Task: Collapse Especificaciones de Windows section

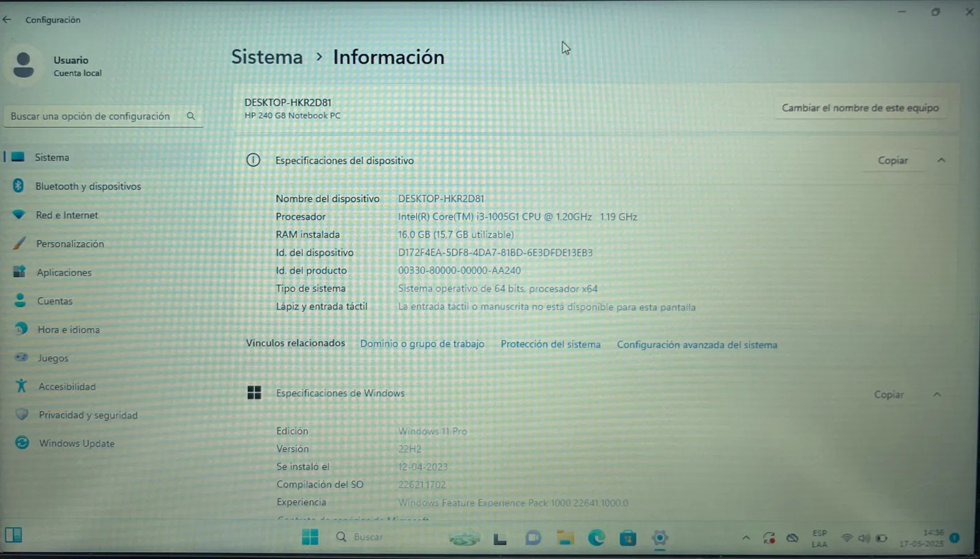Action: coord(937,395)
